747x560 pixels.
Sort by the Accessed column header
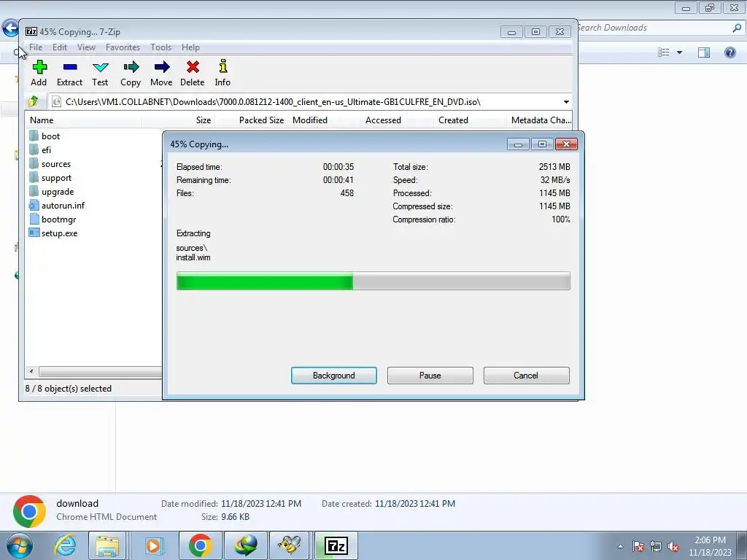coord(398,120)
